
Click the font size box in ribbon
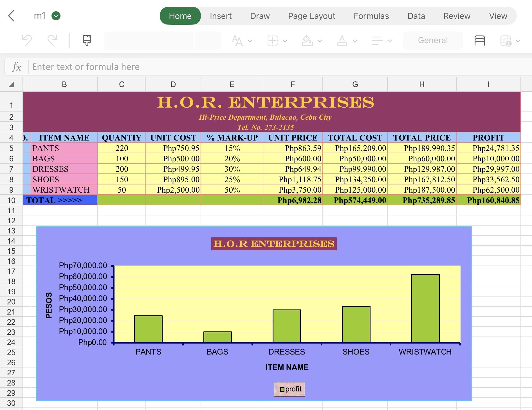tap(208, 40)
